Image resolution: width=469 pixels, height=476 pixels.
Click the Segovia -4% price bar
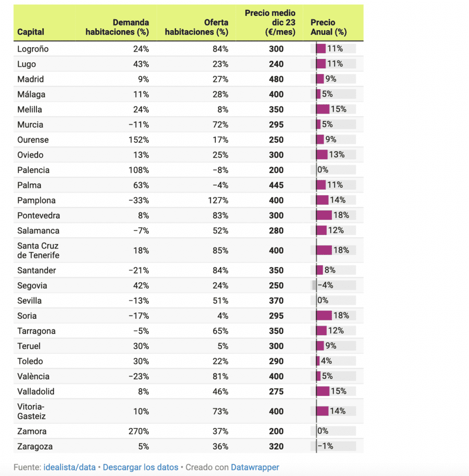pos(314,285)
